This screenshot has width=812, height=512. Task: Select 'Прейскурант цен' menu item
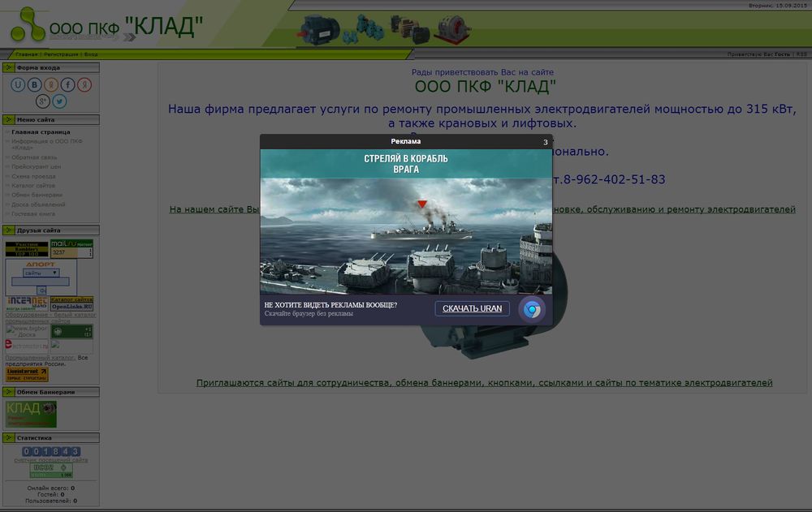(36, 166)
